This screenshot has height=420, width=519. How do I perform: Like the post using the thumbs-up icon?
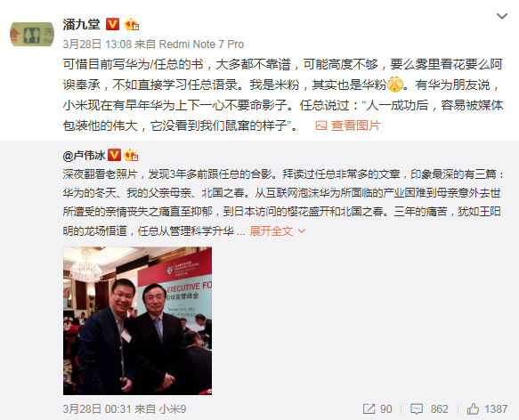coord(473,409)
